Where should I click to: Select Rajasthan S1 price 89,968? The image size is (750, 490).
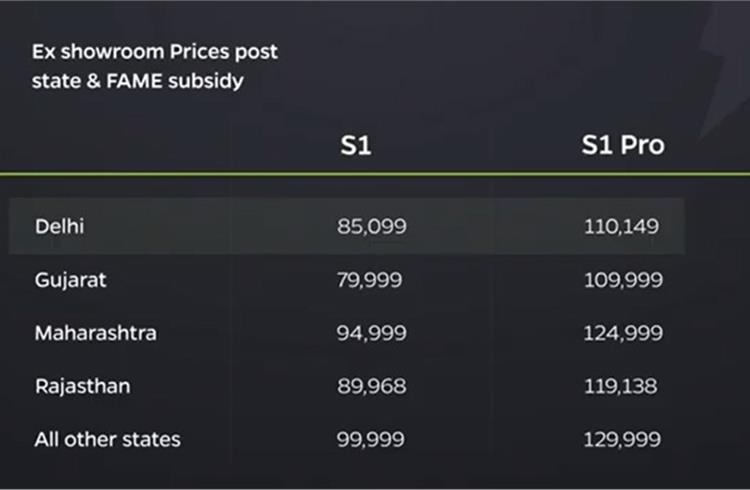click(x=372, y=386)
